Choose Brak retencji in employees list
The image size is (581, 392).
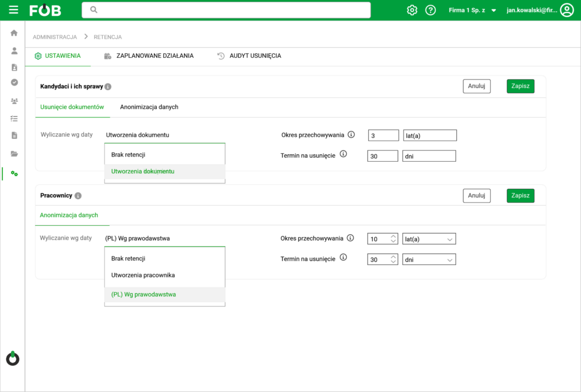coord(165,259)
